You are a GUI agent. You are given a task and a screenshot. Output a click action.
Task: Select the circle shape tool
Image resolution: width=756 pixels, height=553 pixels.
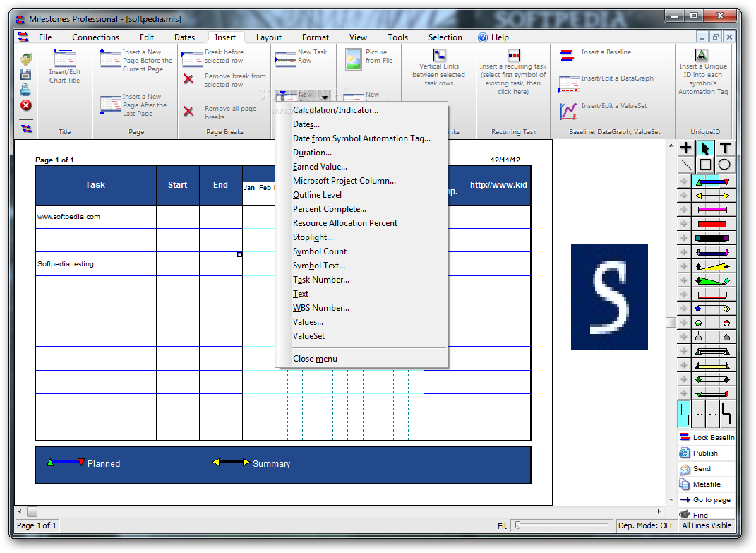[725, 165]
